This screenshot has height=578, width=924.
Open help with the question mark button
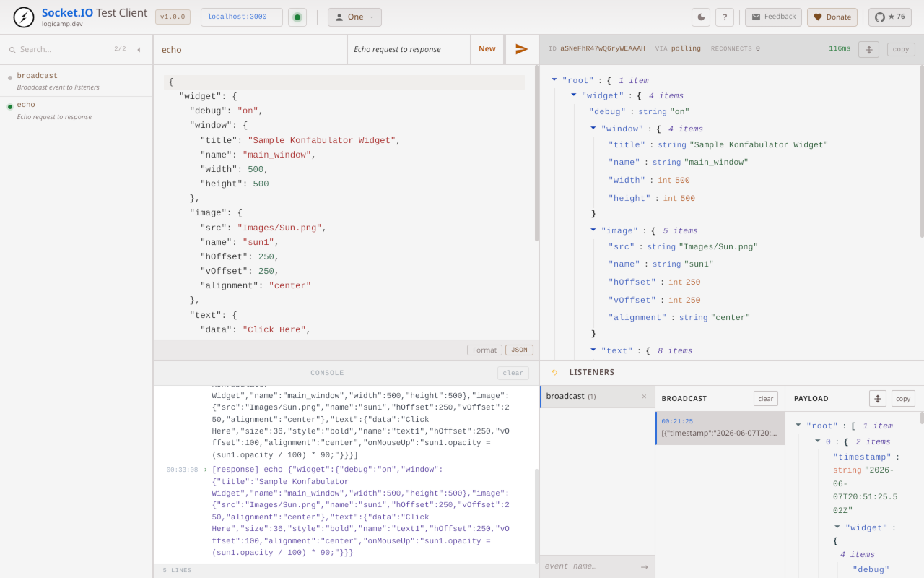(x=725, y=17)
